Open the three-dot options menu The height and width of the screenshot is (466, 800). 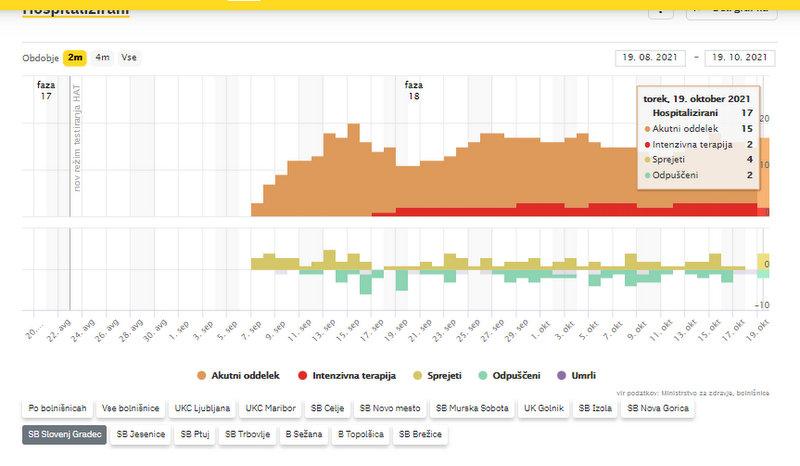tap(660, 9)
